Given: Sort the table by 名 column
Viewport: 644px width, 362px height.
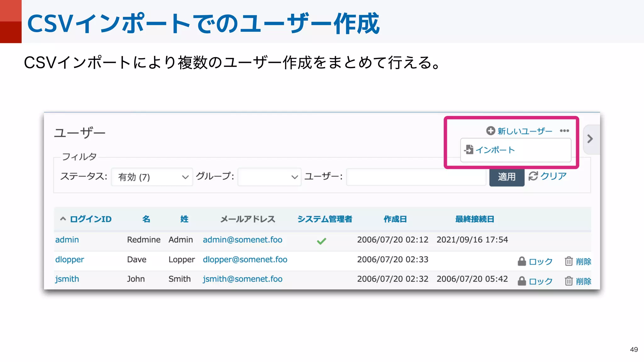Looking at the screenshot, I should pos(146,219).
